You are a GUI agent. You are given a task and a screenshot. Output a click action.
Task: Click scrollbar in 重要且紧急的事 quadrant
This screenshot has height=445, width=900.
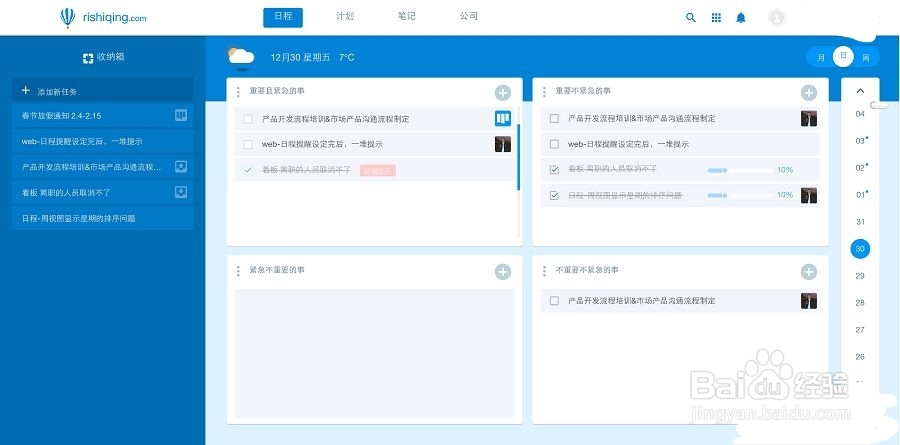pos(519,158)
